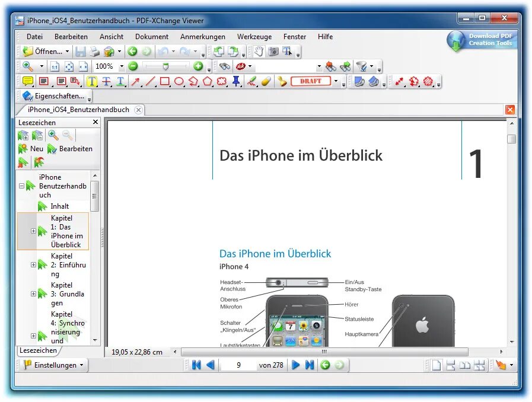
Task: Select the Oval drawing tool
Action: tap(179, 81)
